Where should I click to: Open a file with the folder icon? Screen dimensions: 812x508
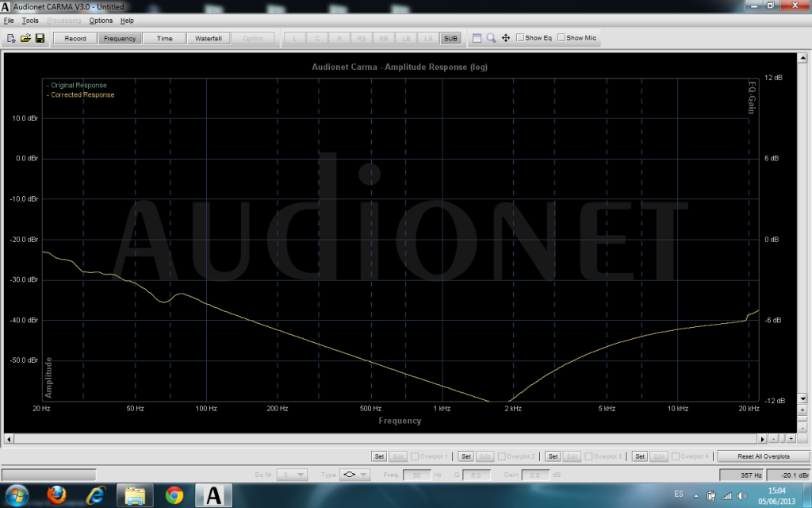(25, 38)
